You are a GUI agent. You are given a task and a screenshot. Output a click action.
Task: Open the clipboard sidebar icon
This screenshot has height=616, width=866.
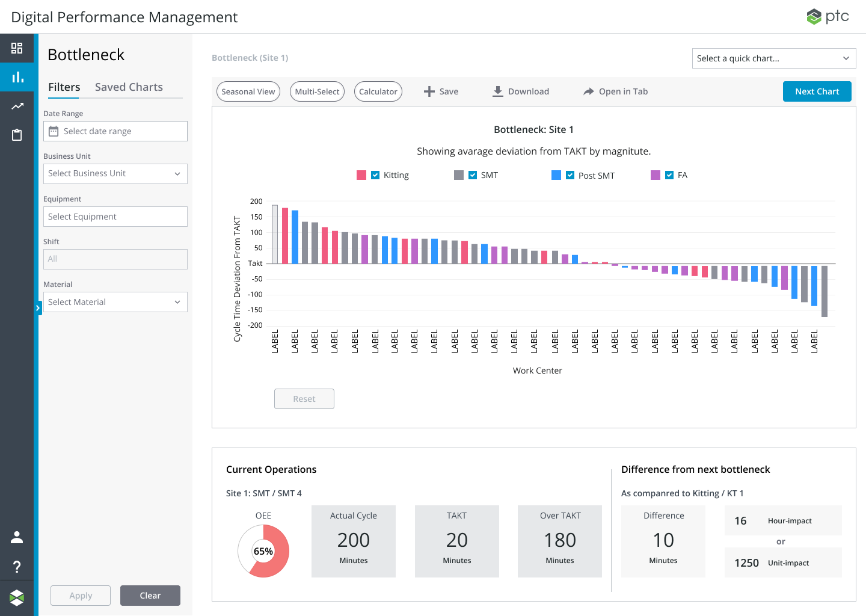(x=17, y=135)
